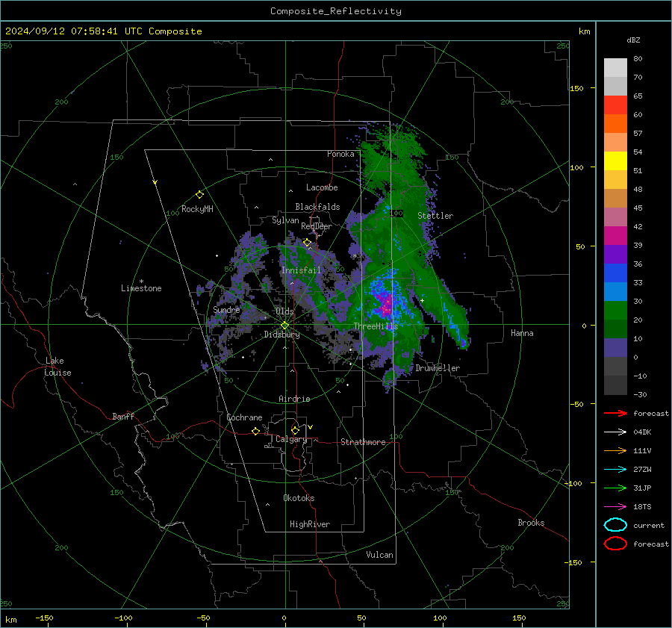Select the green 30 dBZ swatch
Viewport: 672px width, 628px height.
tap(615, 310)
